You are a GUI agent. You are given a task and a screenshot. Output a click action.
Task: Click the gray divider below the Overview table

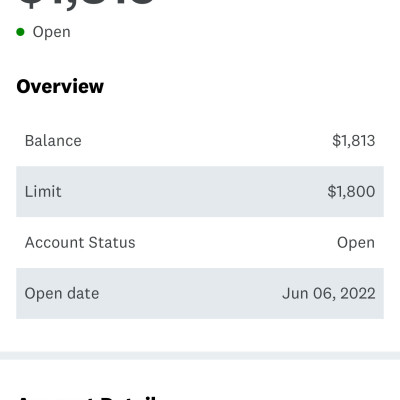click(200, 356)
